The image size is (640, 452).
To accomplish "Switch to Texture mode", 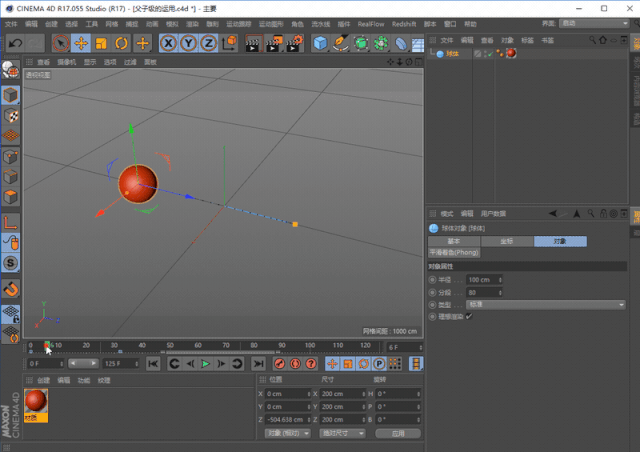I will [10, 116].
